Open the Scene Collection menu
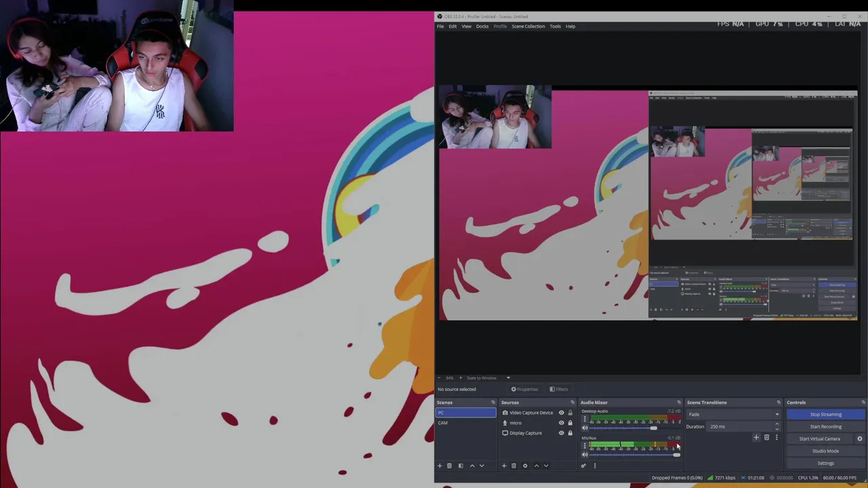 coord(528,26)
